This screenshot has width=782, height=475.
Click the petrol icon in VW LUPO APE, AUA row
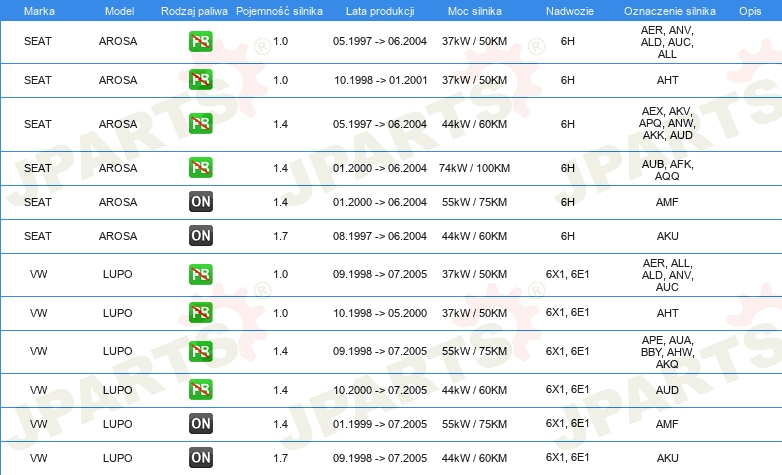pyautogui.click(x=201, y=351)
